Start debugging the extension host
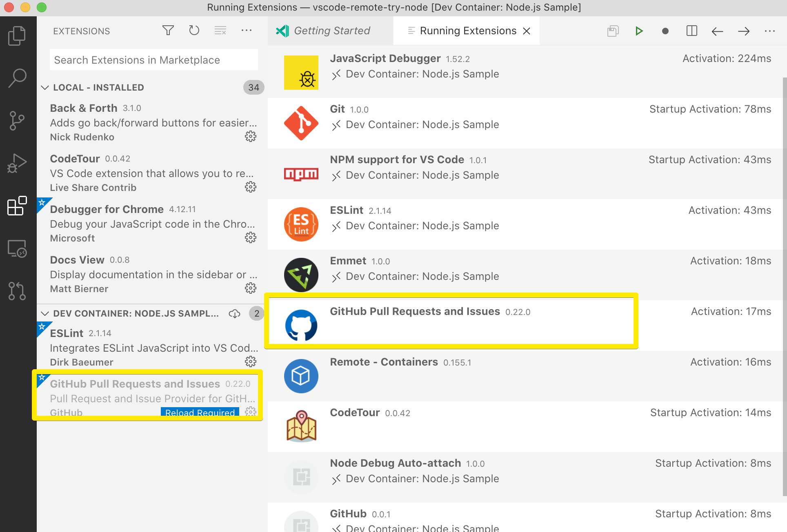787x532 pixels. point(639,31)
